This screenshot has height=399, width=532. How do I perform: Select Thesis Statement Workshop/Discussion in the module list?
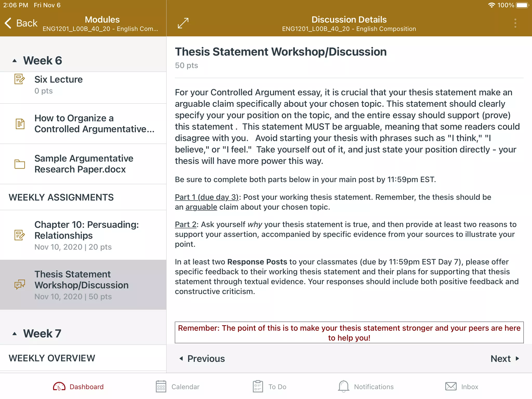[83, 285]
